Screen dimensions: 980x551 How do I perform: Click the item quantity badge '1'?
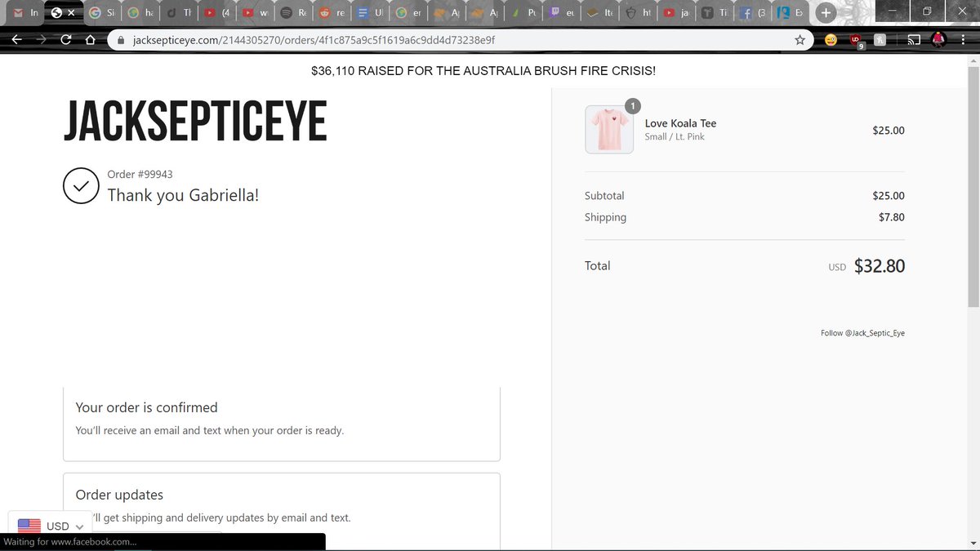pyautogui.click(x=634, y=105)
